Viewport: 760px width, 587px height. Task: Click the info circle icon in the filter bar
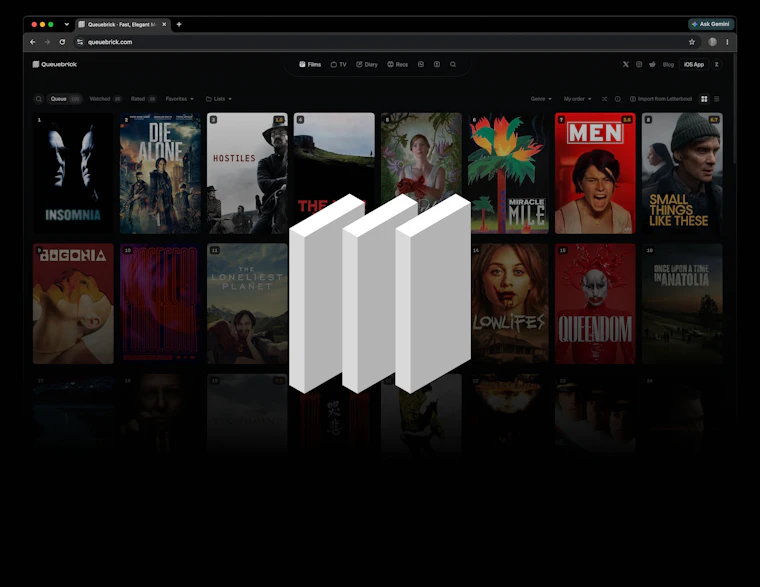click(618, 99)
